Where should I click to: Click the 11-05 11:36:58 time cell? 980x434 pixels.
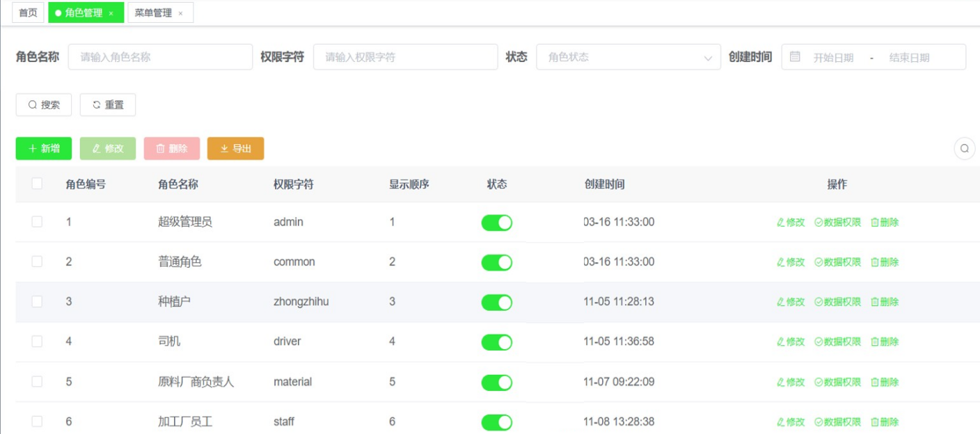pos(619,341)
